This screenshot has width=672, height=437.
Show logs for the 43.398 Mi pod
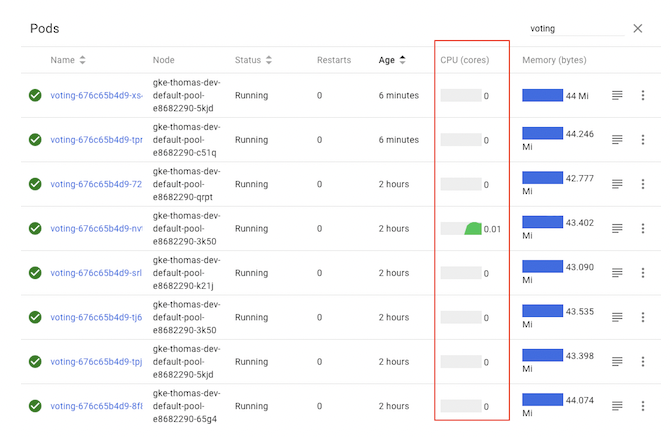tap(618, 362)
